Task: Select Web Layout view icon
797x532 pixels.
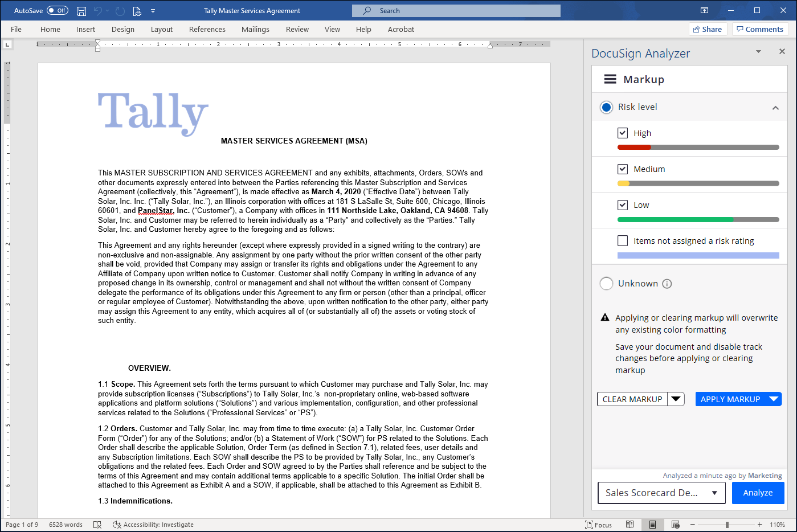Action: point(676,525)
